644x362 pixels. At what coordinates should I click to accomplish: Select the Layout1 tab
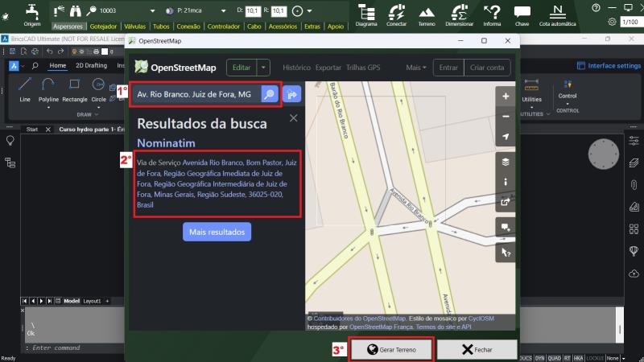pyautogui.click(x=92, y=301)
